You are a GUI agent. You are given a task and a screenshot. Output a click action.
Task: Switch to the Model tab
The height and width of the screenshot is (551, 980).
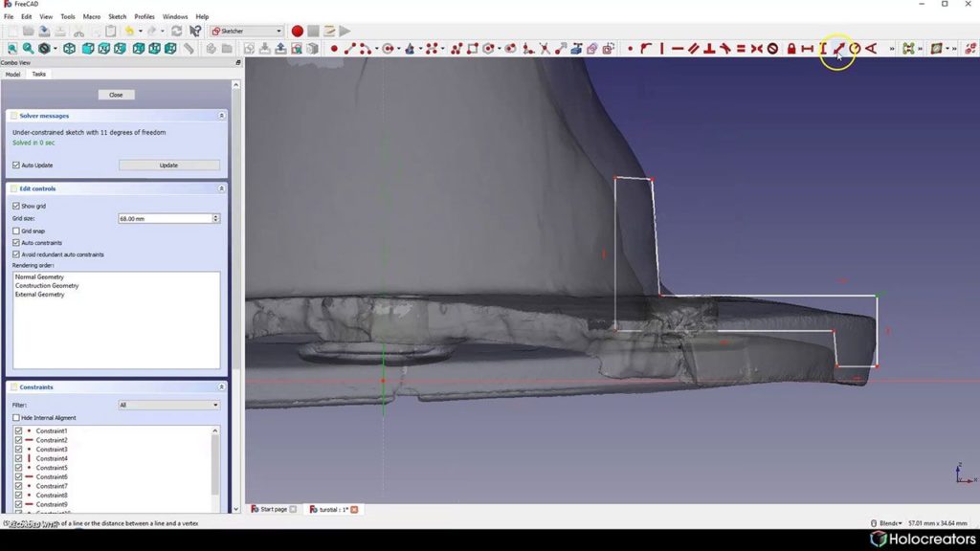[12, 75]
